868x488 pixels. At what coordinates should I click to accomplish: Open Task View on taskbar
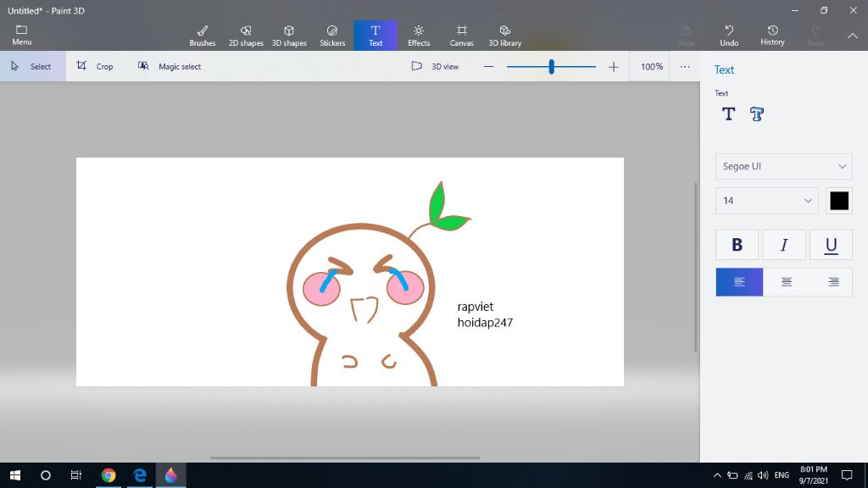click(75, 475)
